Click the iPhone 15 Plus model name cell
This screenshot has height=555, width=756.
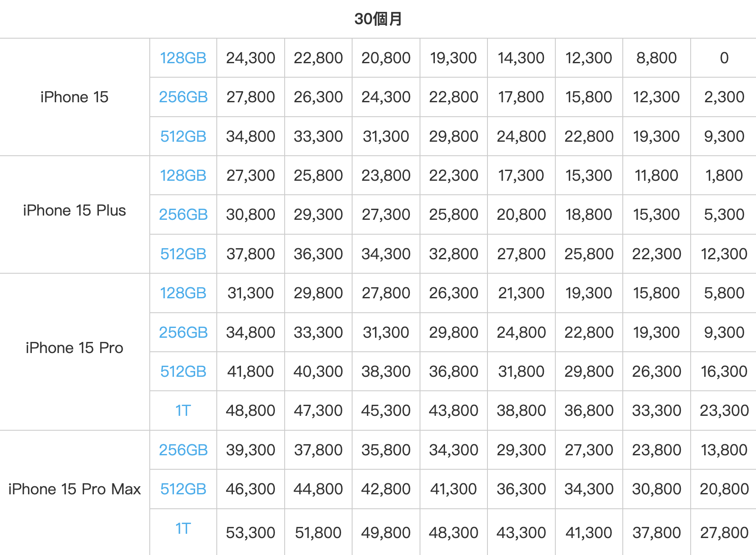75,210
